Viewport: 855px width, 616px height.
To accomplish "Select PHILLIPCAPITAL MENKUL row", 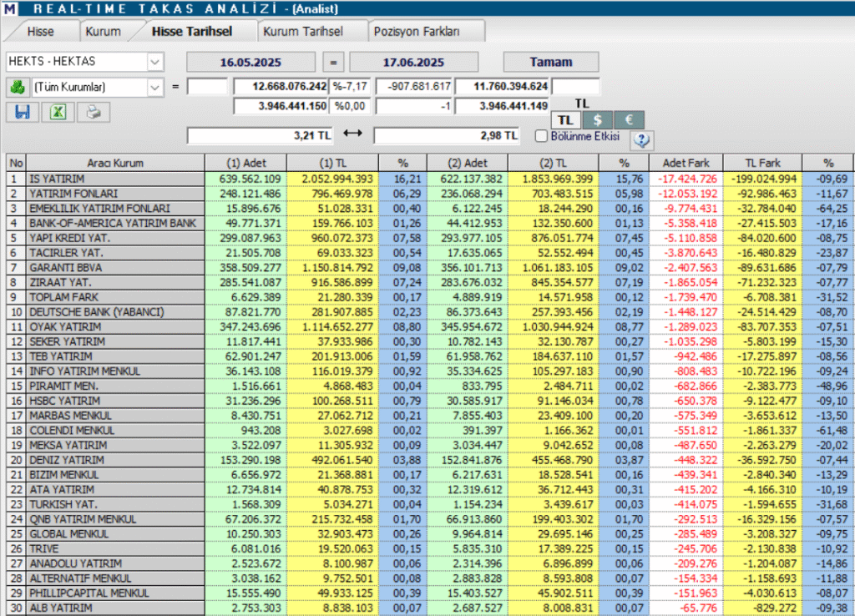I will pos(430,593).
